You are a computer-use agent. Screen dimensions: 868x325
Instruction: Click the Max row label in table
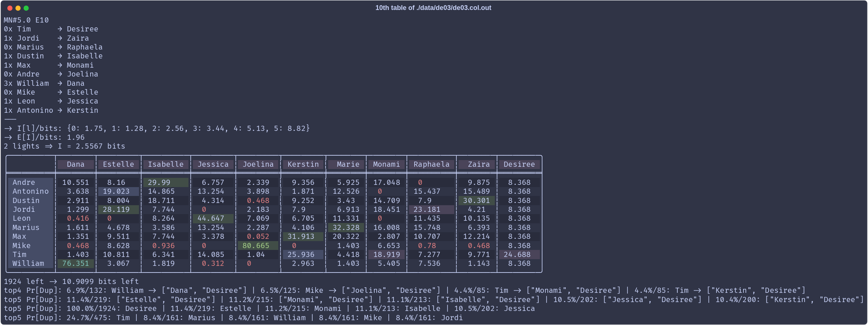coord(31,236)
